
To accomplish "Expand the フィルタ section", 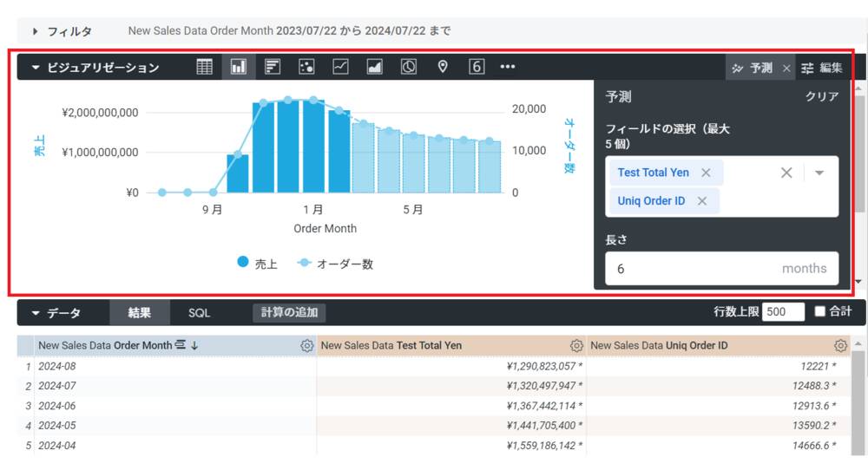I will click(x=36, y=31).
